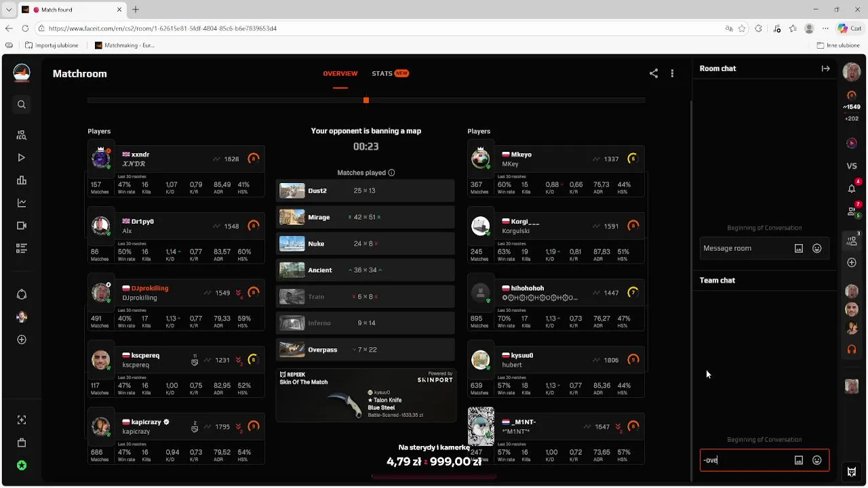Open player Korgi___'s profile name

[x=526, y=222]
